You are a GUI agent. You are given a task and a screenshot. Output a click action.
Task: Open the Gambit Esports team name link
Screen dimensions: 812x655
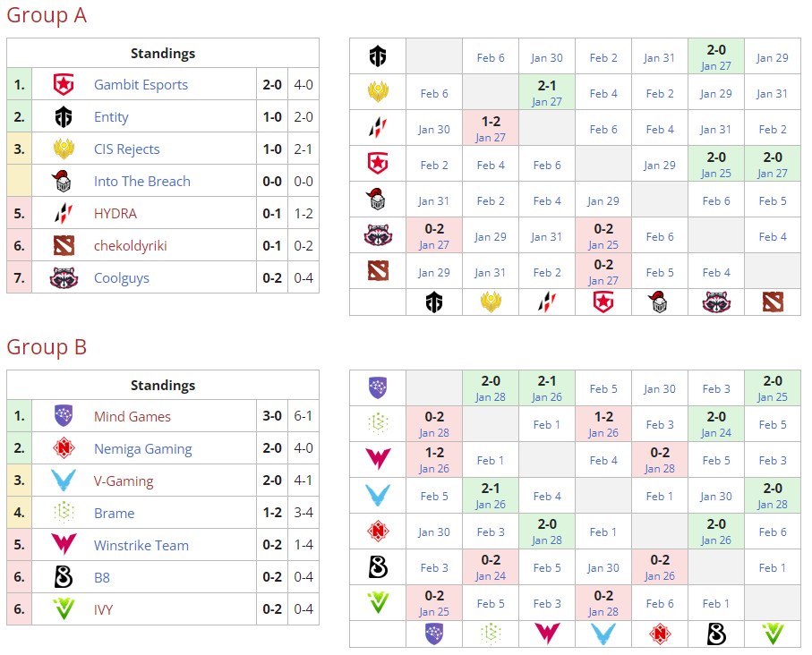point(141,85)
